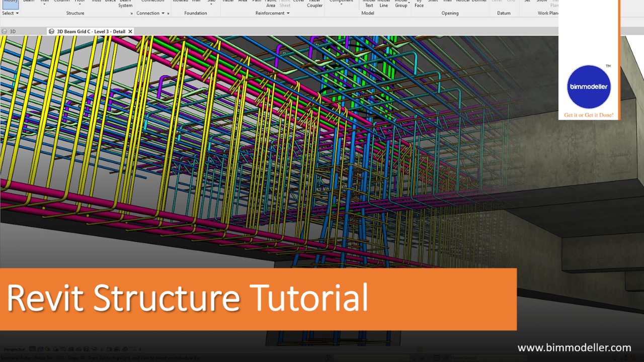Select the By Face opening tool
Image resolution: width=644 pixels, height=362 pixels.
click(x=419, y=4)
